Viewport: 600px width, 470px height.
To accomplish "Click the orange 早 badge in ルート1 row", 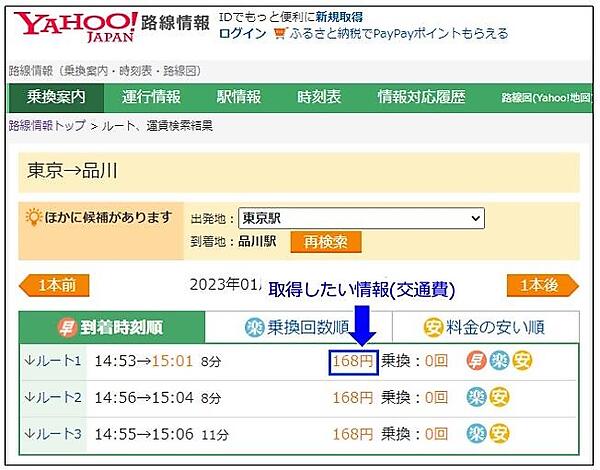I will 476,361.
